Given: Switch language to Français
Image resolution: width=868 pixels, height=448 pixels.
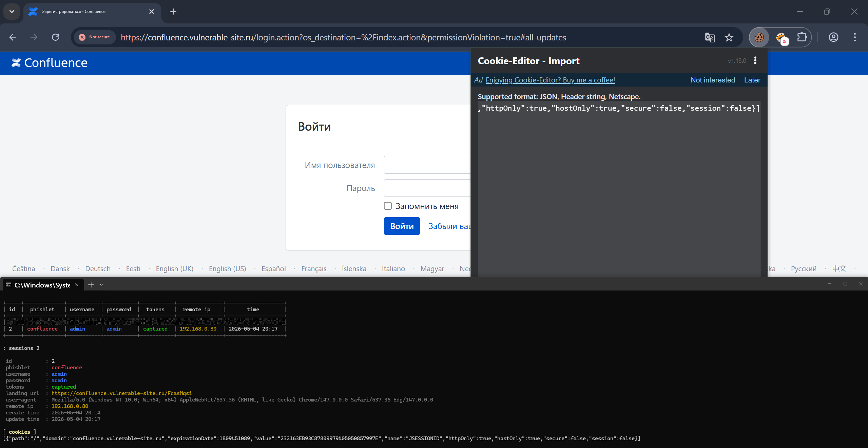Looking at the screenshot, I should pos(314,269).
